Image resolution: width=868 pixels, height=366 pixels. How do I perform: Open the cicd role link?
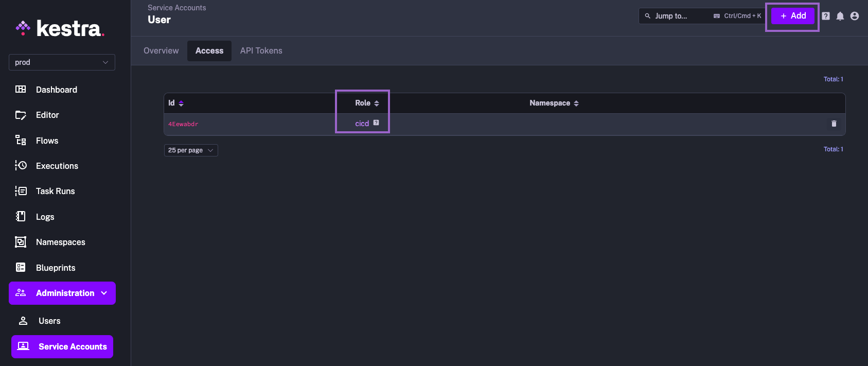tap(362, 123)
